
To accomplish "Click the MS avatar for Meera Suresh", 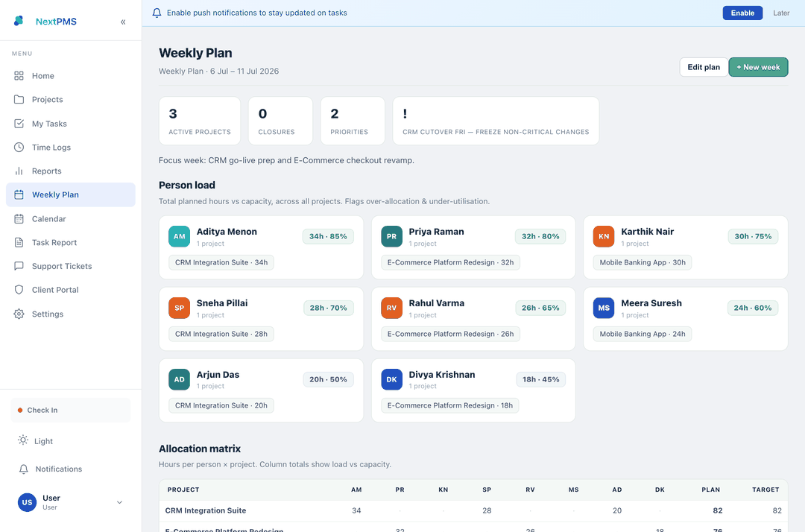I will tap(604, 308).
